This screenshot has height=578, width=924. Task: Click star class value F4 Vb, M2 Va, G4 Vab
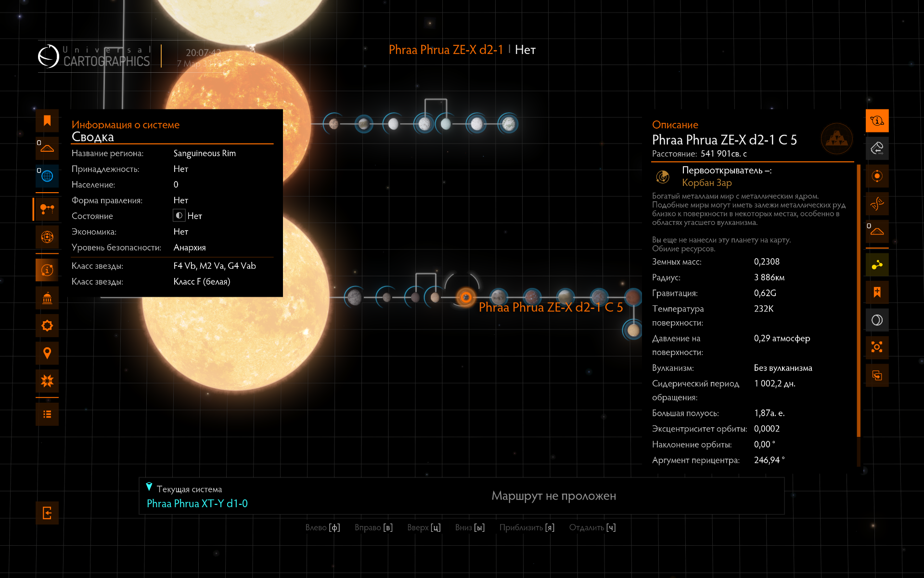pos(215,266)
